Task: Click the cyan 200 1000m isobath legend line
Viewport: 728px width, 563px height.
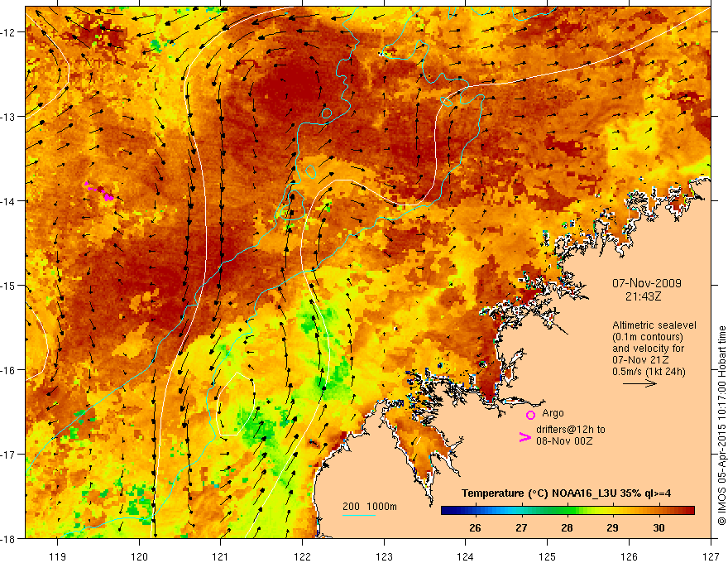Action: (359, 515)
